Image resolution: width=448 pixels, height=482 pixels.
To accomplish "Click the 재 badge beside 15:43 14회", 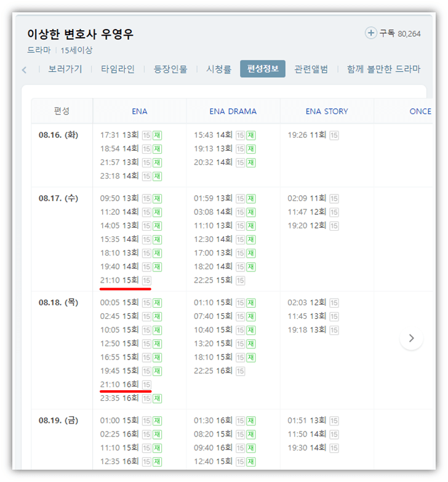I will click(251, 135).
